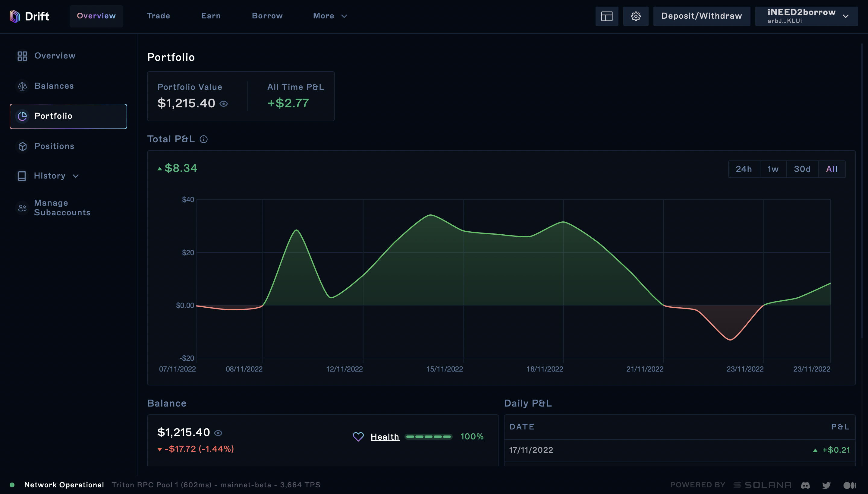Go to Balances in sidebar
868x494 pixels.
pyautogui.click(x=54, y=86)
